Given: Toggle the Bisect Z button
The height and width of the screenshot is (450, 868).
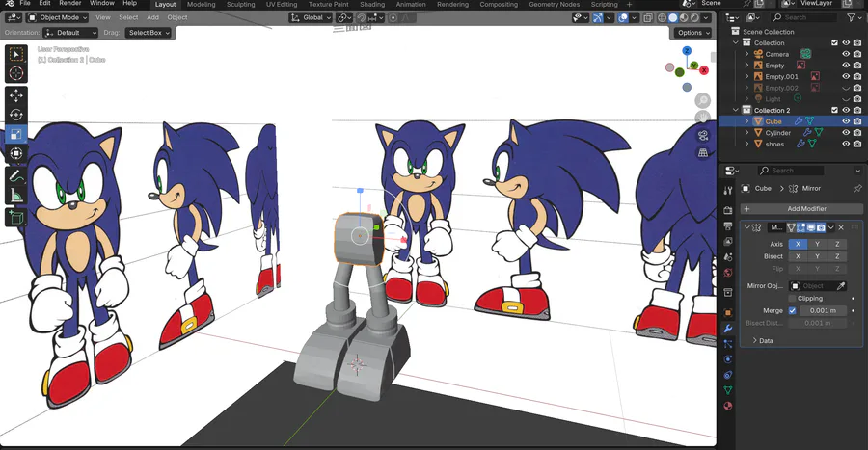Looking at the screenshot, I should pyautogui.click(x=837, y=256).
